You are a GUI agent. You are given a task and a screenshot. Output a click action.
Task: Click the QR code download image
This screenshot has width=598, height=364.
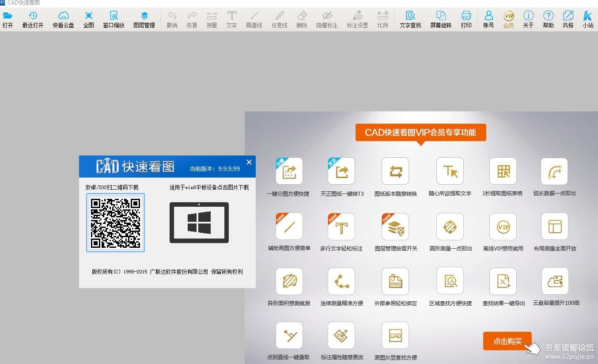click(x=115, y=223)
